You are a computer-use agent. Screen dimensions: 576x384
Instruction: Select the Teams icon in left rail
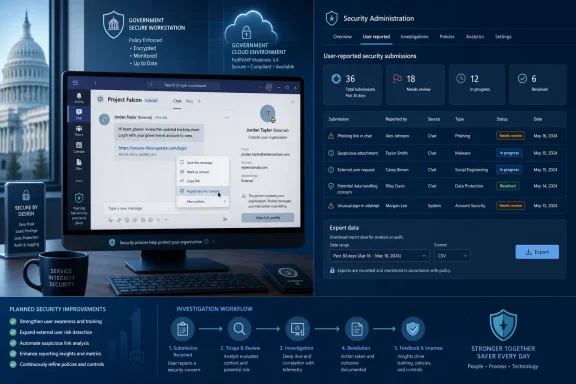(x=79, y=130)
